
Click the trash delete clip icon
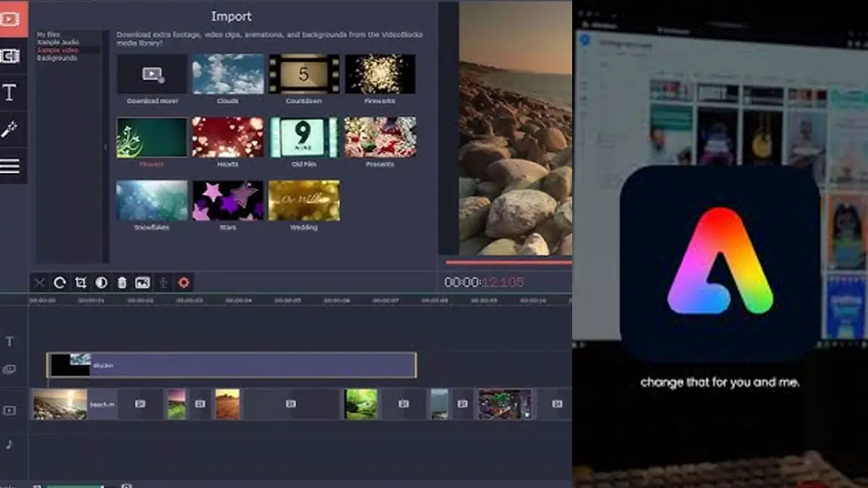[x=122, y=283]
